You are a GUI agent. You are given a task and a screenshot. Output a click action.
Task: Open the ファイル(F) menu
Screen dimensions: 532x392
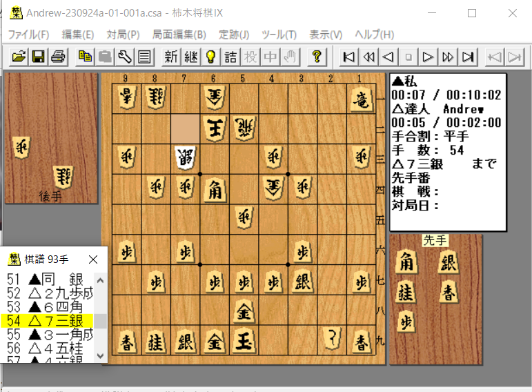(x=28, y=35)
